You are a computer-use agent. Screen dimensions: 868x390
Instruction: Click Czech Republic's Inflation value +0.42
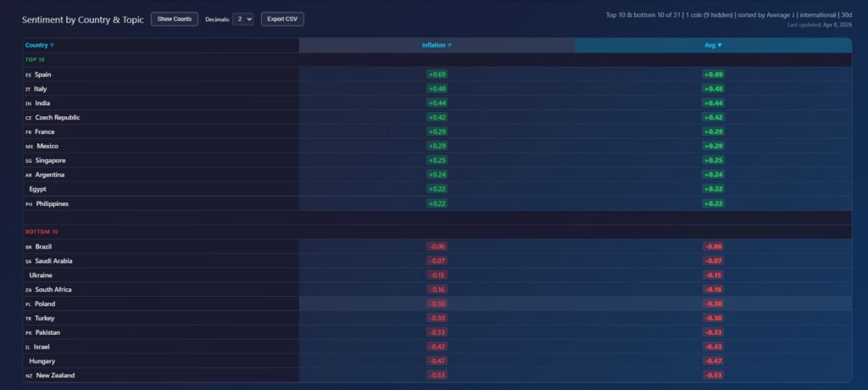(437, 118)
